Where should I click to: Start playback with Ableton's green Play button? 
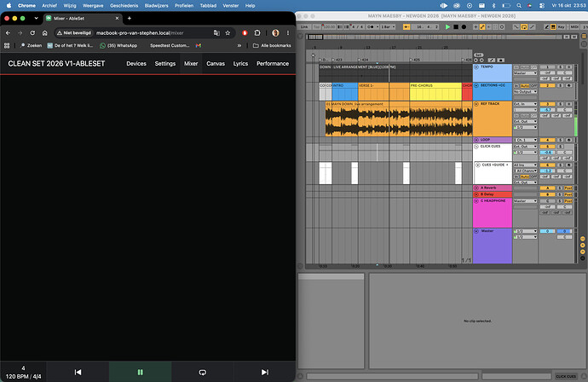coord(447,27)
